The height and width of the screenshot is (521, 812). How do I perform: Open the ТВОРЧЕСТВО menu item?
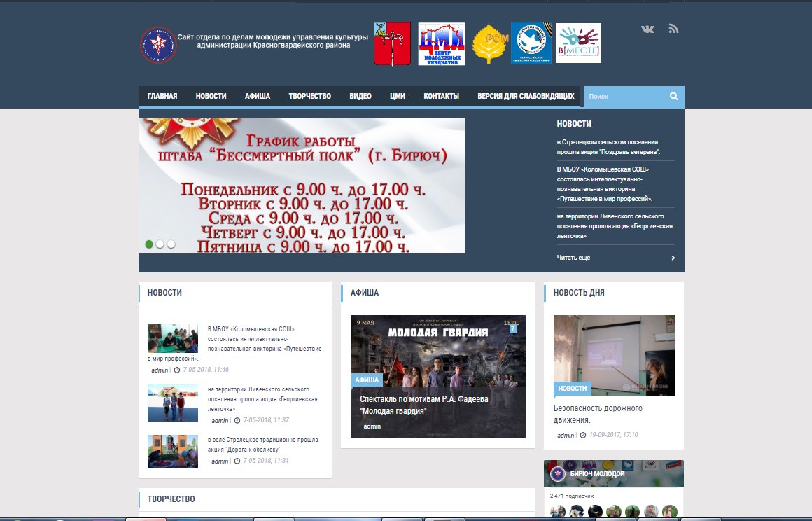(x=309, y=97)
